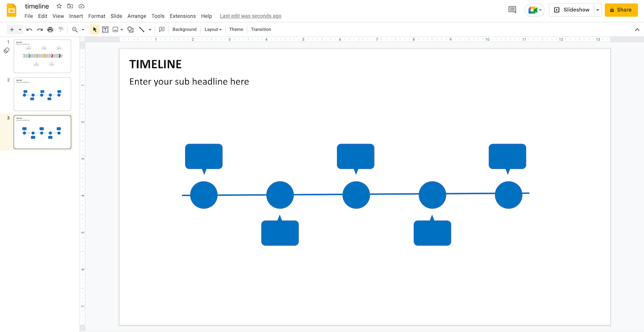Open the insert image dropdown arrow

pos(122,30)
